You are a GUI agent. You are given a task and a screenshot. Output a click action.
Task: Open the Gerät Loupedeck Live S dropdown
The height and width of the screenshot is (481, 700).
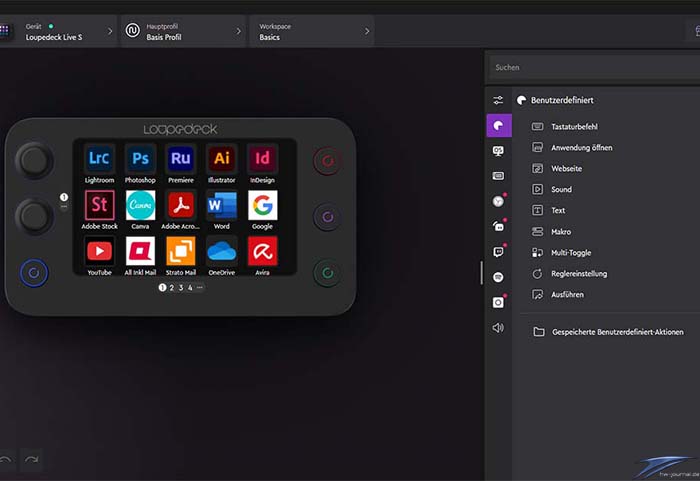[60, 31]
